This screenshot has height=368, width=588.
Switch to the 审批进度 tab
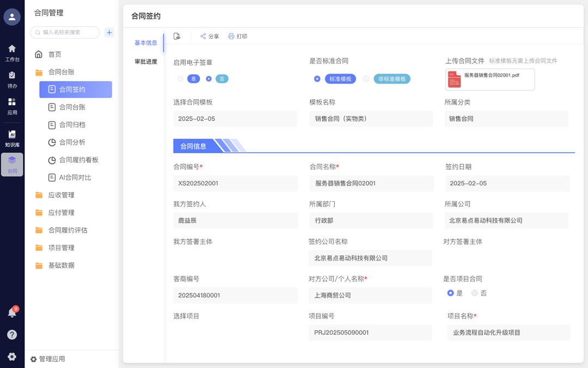tap(146, 62)
